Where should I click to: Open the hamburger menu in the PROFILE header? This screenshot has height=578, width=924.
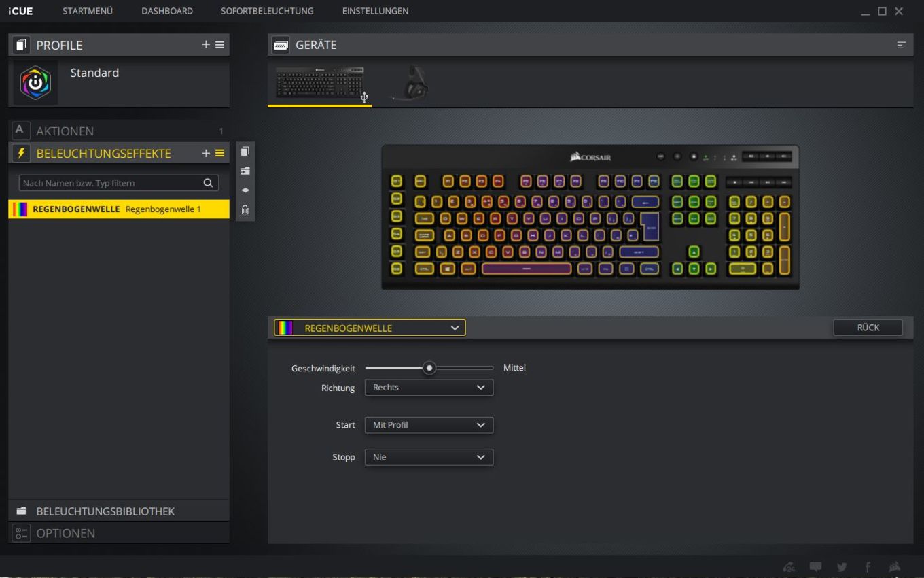pos(219,45)
